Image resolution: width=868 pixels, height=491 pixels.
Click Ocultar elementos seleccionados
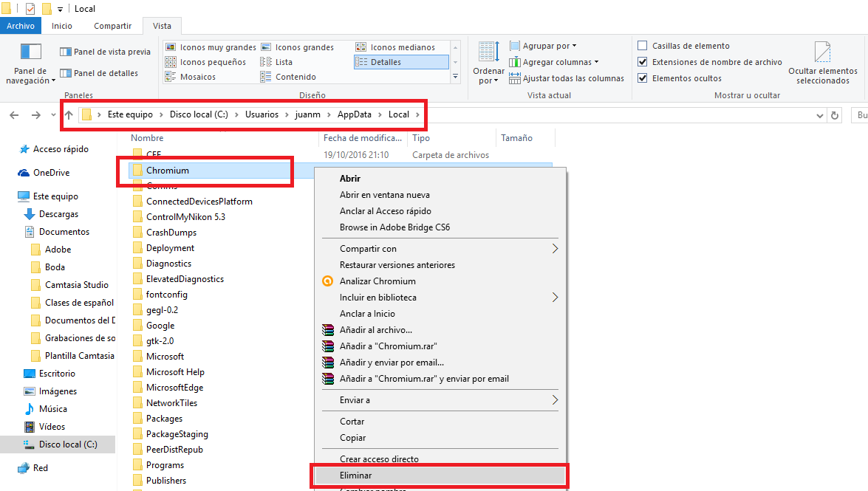coord(823,63)
